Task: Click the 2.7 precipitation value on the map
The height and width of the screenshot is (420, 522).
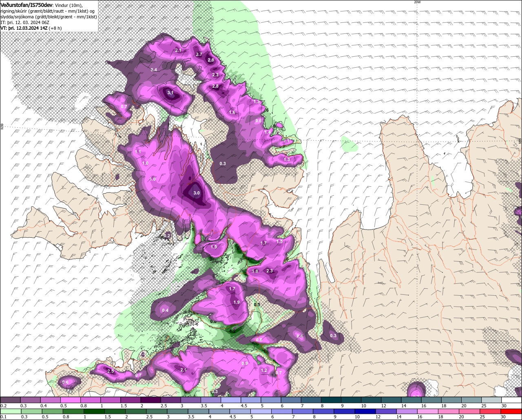Action: (199, 54)
